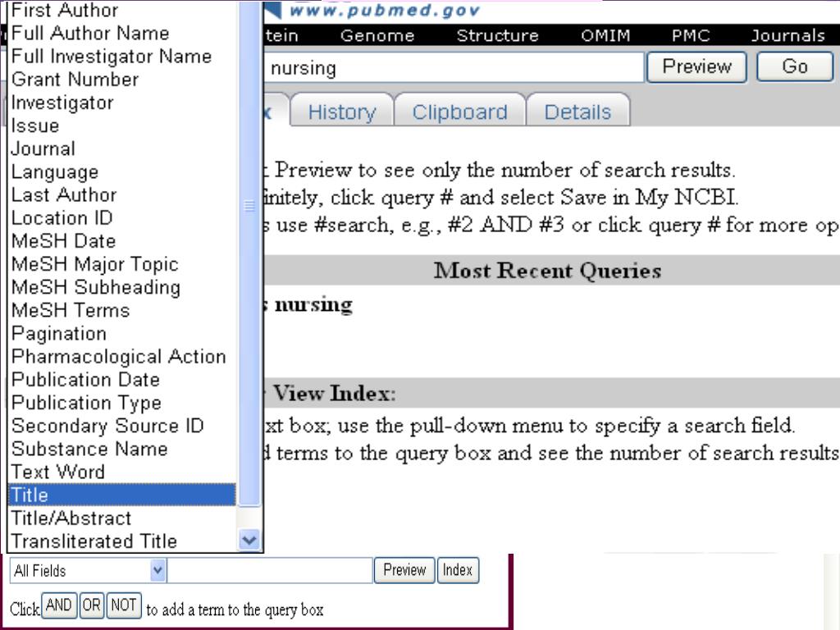
Task: Open the All Fields dropdown arrow
Action: (157, 570)
